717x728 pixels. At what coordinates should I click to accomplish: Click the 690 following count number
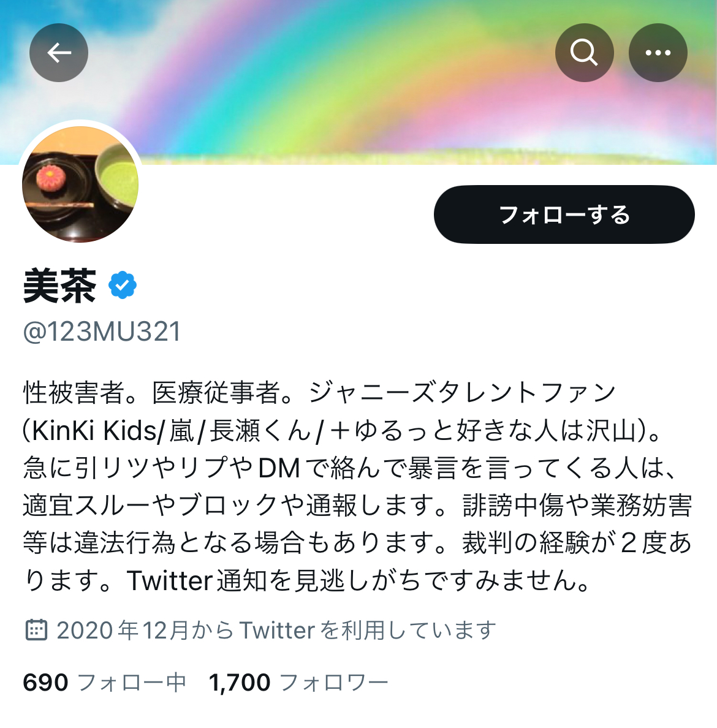click(x=45, y=683)
